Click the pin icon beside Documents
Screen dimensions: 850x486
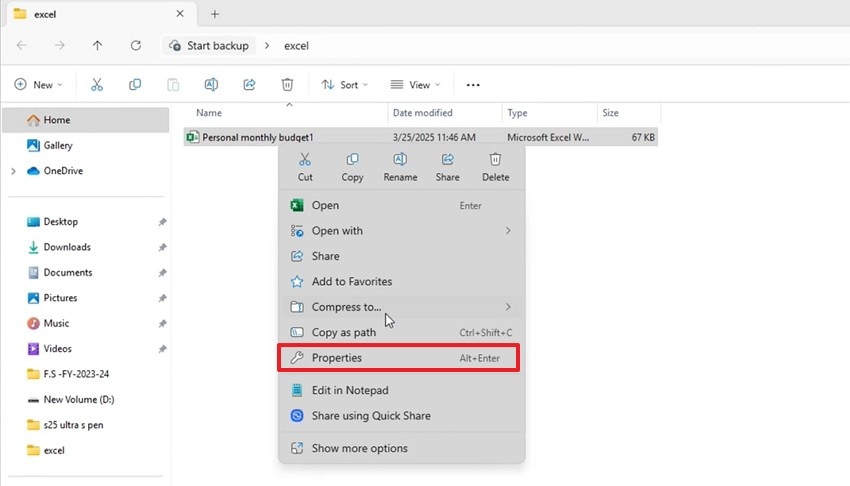(162, 273)
